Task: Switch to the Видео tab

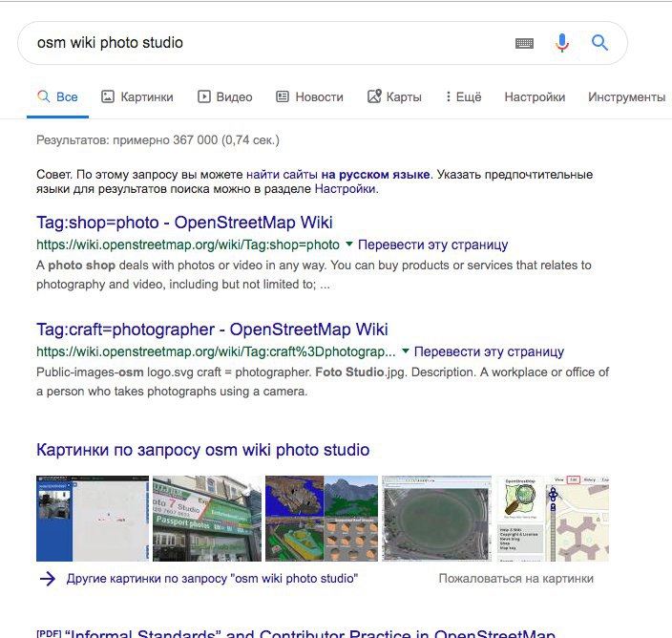Action: [x=225, y=96]
